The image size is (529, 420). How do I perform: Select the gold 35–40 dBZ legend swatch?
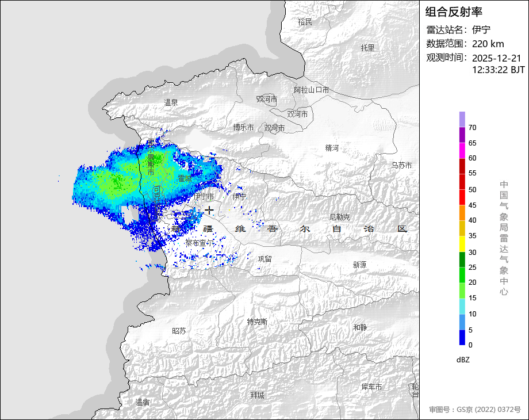point(462,228)
